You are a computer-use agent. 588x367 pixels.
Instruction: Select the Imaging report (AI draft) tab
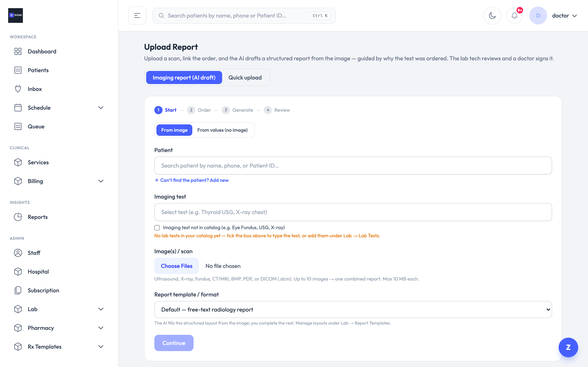pos(184,77)
